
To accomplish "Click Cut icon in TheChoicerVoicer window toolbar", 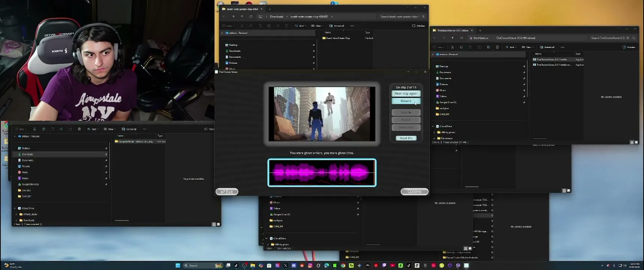I will 452,47.
